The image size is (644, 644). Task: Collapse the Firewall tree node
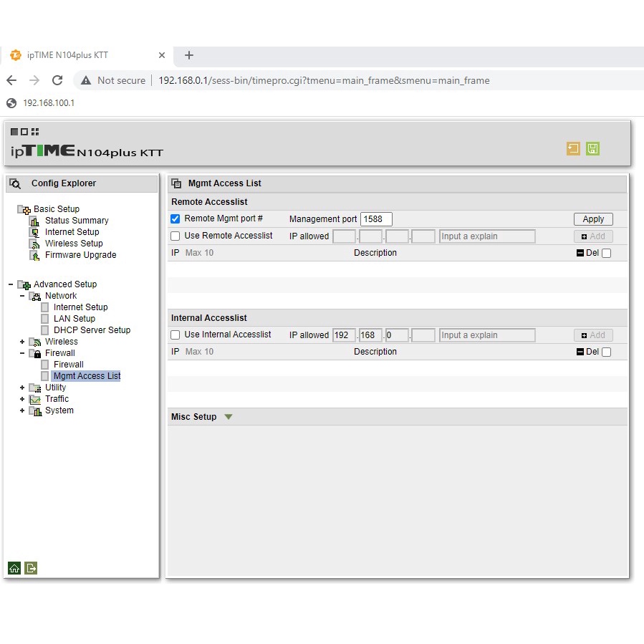point(22,353)
